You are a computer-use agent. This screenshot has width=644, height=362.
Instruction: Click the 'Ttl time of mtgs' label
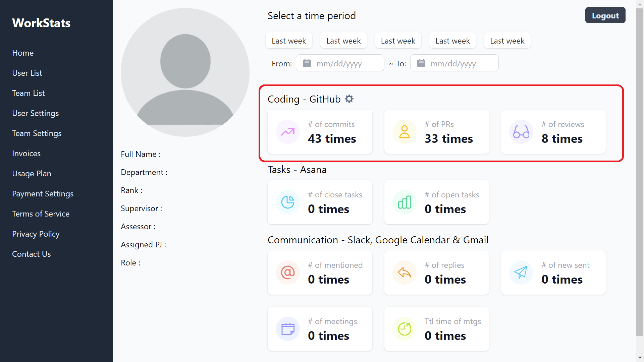453,321
